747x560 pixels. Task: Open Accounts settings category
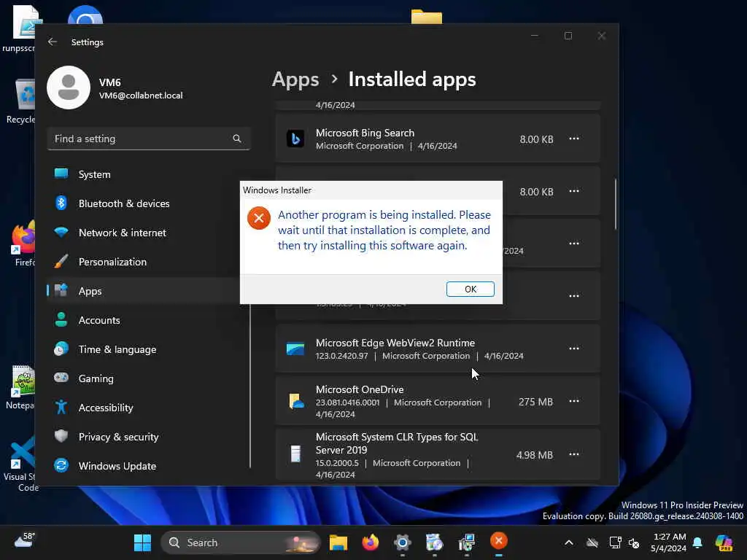click(149, 320)
